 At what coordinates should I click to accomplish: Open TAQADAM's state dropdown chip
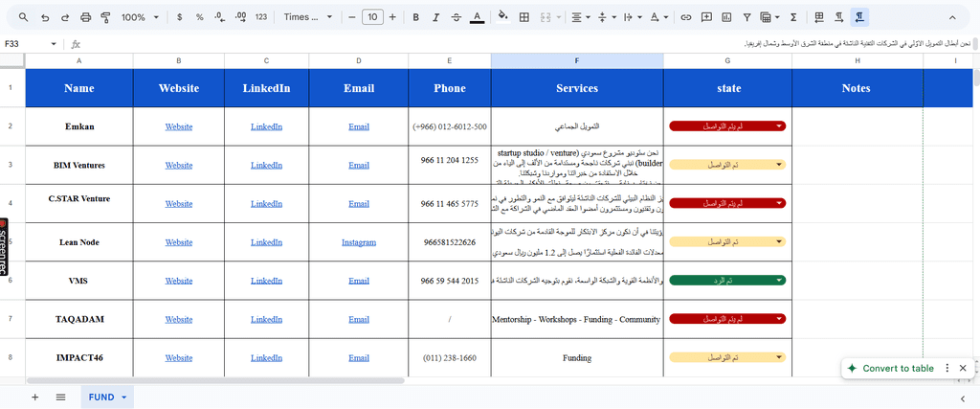coord(727,319)
